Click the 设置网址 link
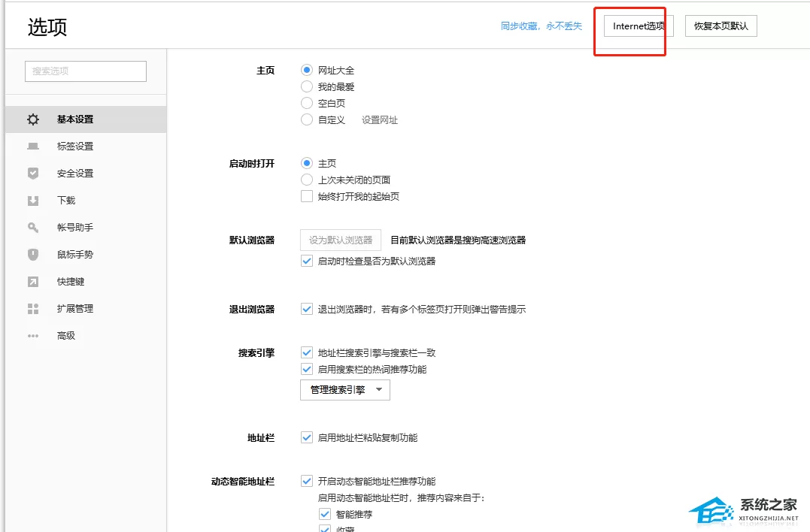 click(380, 119)
